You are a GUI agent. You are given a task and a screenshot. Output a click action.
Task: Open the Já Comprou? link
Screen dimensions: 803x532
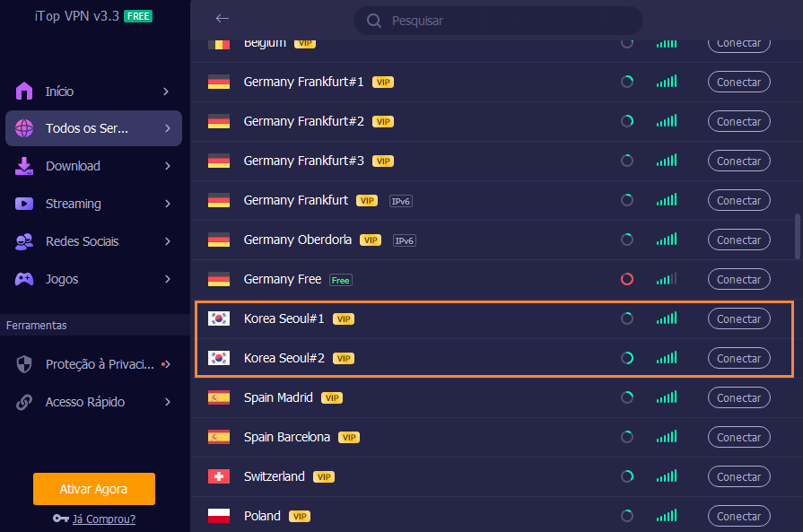(104, 519)
